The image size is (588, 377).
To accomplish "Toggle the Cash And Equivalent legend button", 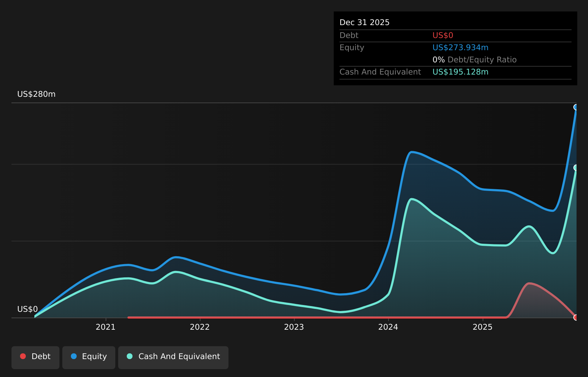I will [173, 357].
